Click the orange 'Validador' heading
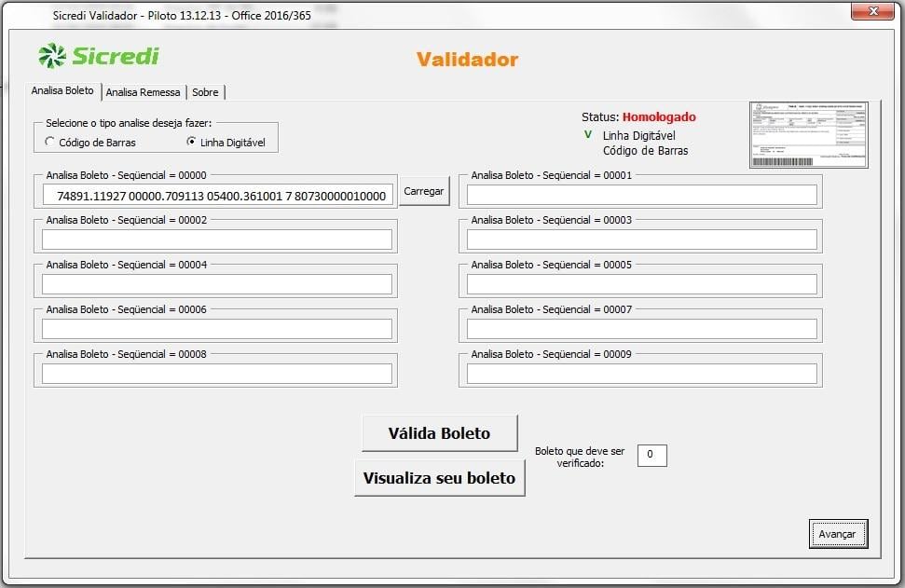This screenshot has height=588, width=905. pyautogui.click(x=468, y=60)
